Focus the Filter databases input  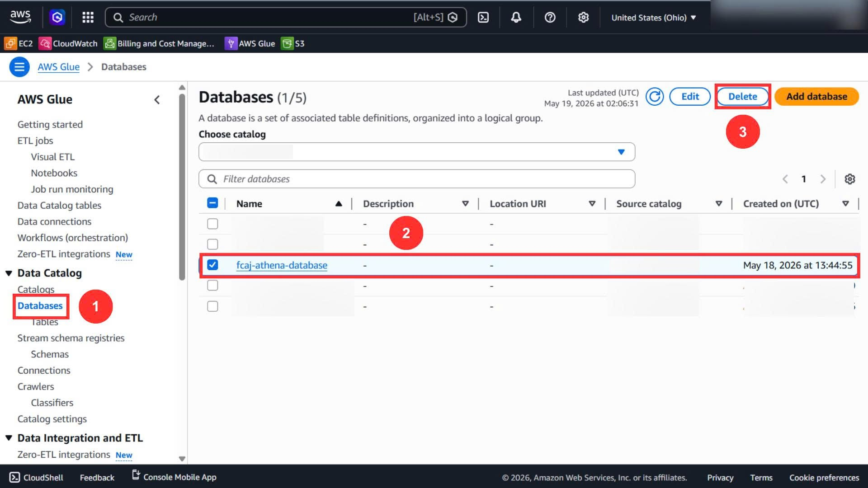[416, 179]
